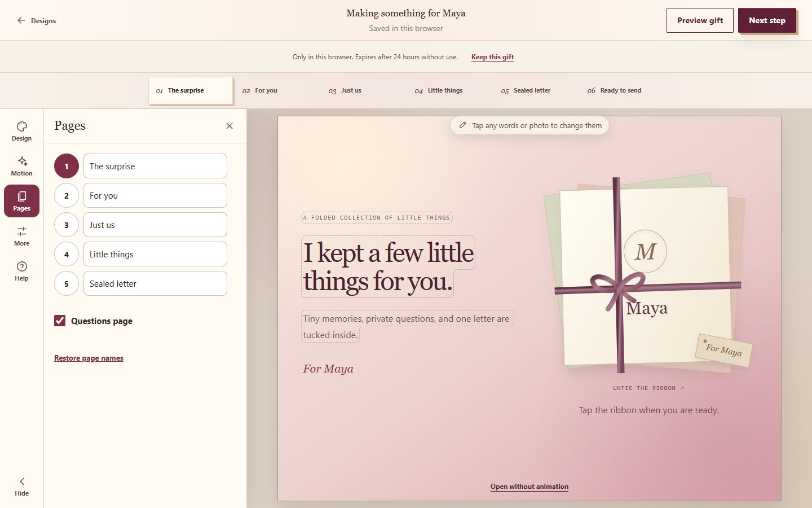This screenshot has width=812, height=508.
Task: Select page number 1 circle
Action: [x=67, y=166]
